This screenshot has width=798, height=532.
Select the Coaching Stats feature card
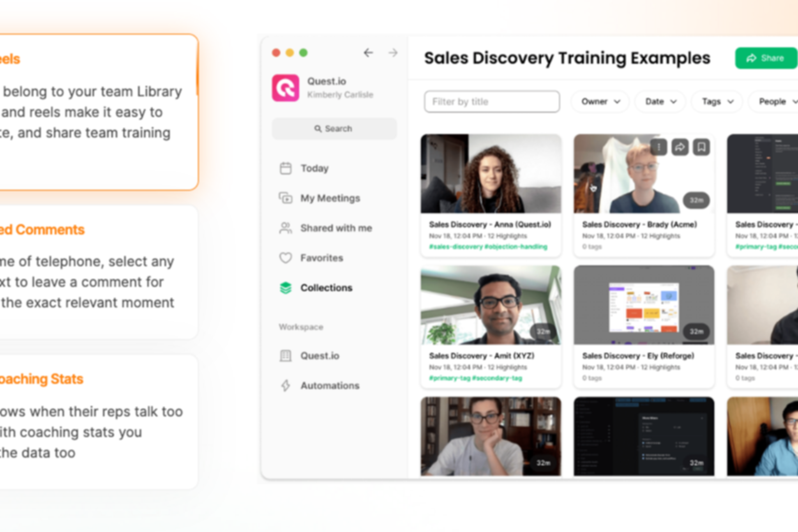(x=99, y=422)
